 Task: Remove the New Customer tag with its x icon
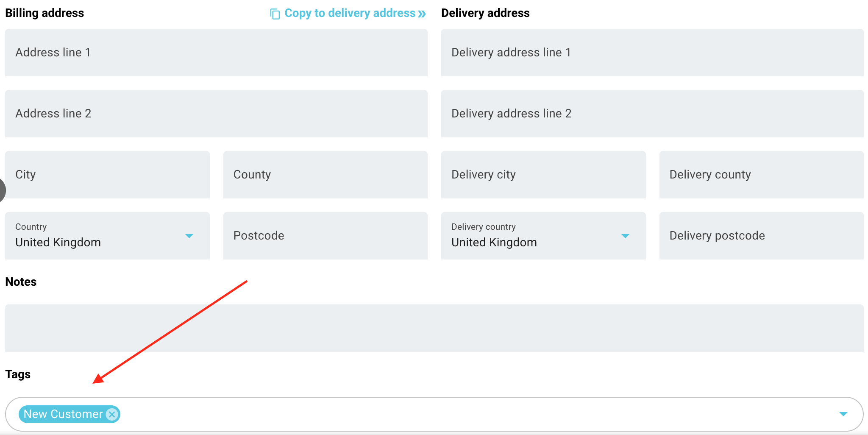112,414
